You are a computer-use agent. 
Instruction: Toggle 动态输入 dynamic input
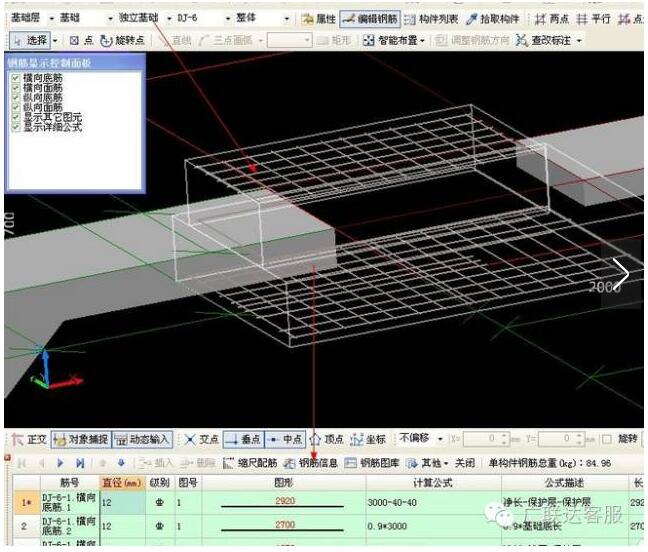pos(142,440)
